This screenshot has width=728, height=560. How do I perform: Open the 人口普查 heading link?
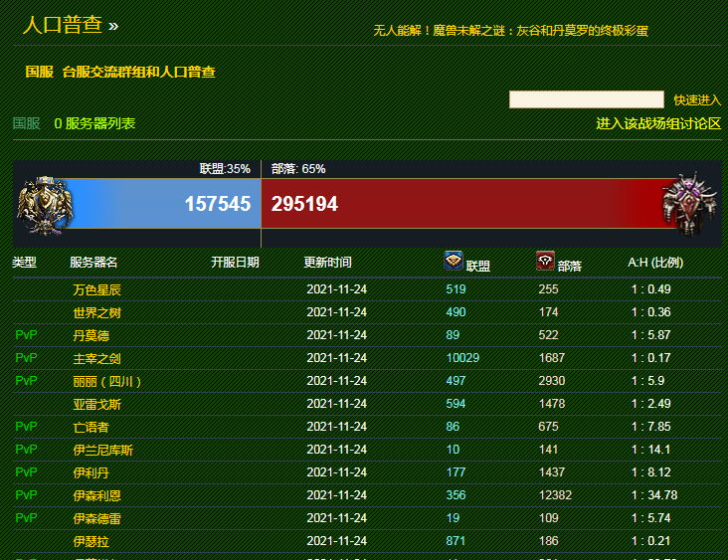[x=63, y=25]
